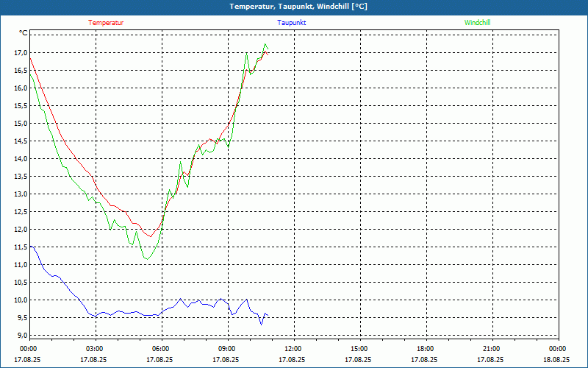Image resolution: width=588 pixels, height=368 pixels.
Task: Click the 15,5 y-axis value
Action: [x=21, y=105]
